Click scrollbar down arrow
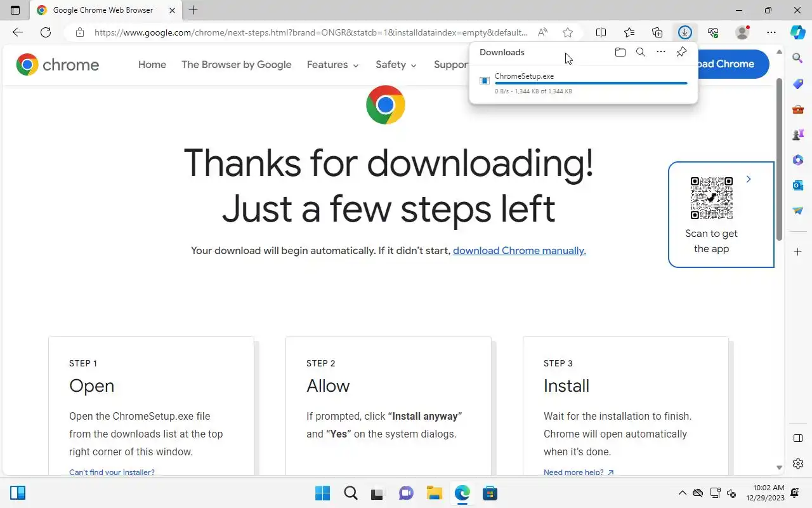Screen dimensions: 812x508 coord(780,468)
